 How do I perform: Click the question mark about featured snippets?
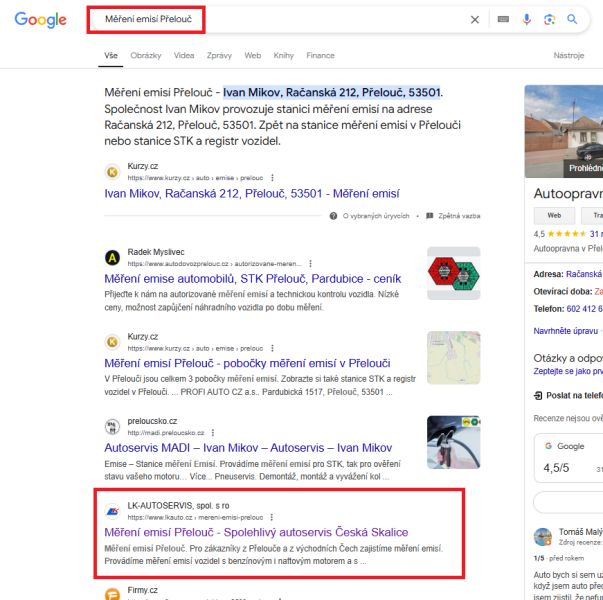pyautogui.click(x=333, y=216)
